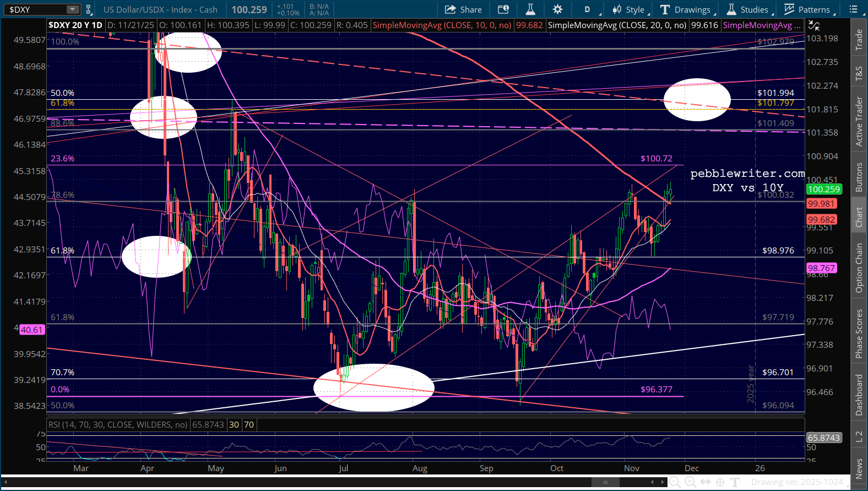
Task: Zoom in using the magnifier plus icon
Action: click(x=690, y=482)
